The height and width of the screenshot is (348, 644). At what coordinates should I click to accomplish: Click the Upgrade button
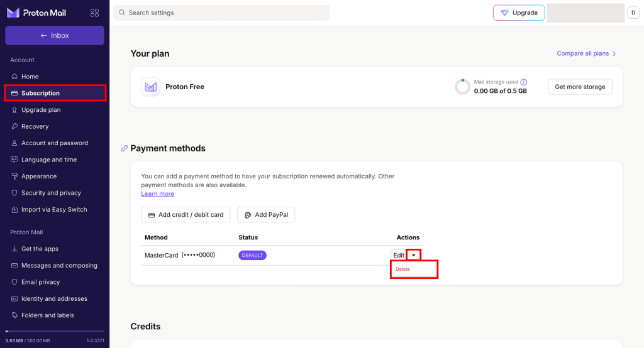pos(519,13)
